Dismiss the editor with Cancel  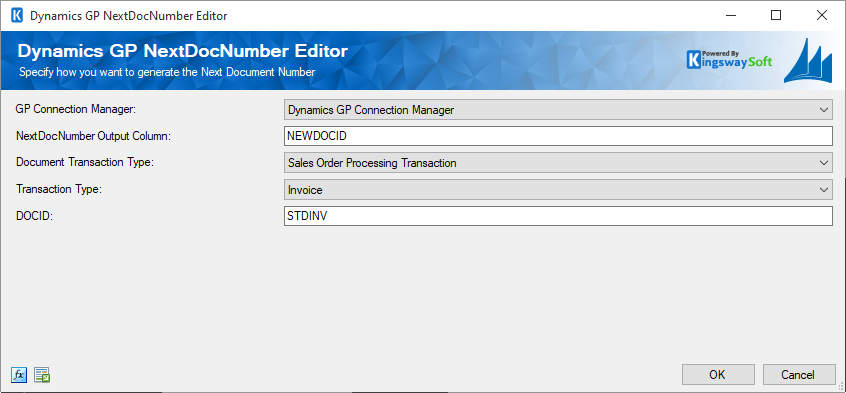click(x=798, y=375)
